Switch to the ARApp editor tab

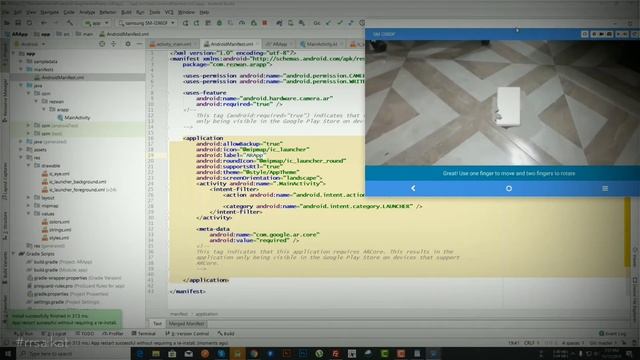click(x=279, y=44)
